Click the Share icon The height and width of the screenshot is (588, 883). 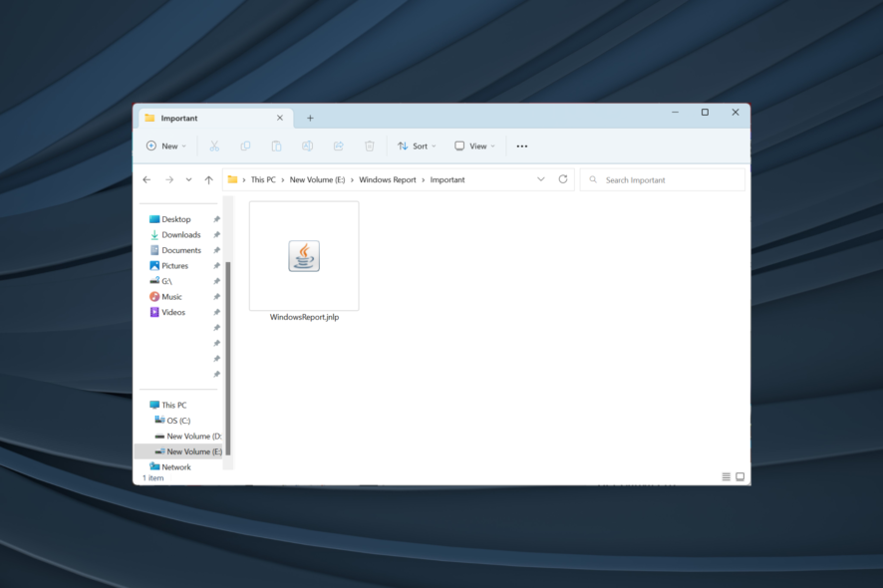(338, 146)
